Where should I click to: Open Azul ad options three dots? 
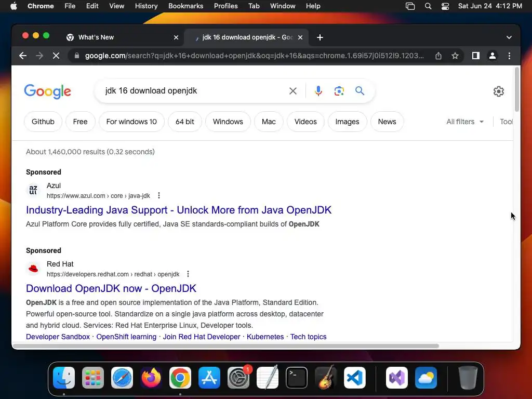click(159, 195)
